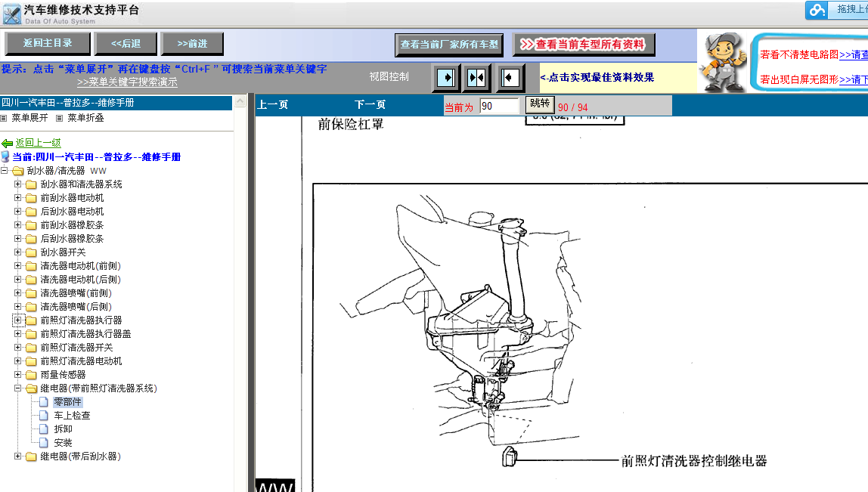Open the 车上检查 page in tree
Image resolution: width=868 pixels, height=492 pixels.
pyautogui.click(x=72, y=416)
